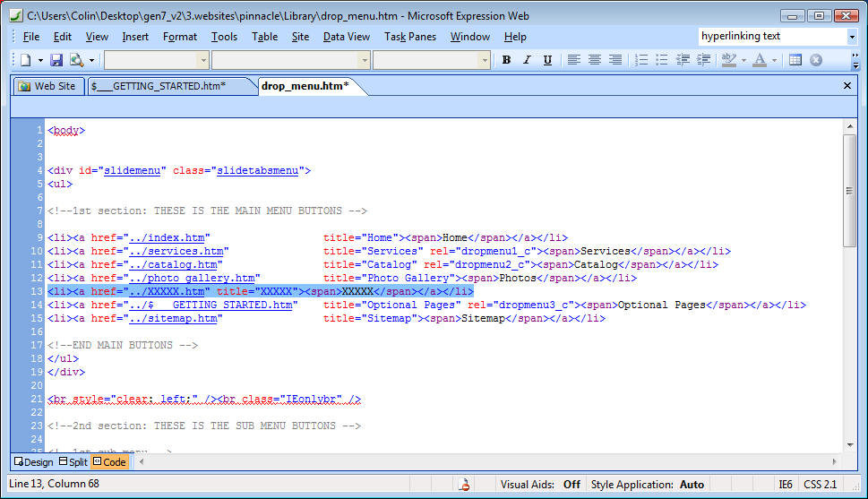Switch to $___GETTING_STARTED.htm tab
Image resolution: width=868 pixels, height=499 pixels.
click(158, 86)
